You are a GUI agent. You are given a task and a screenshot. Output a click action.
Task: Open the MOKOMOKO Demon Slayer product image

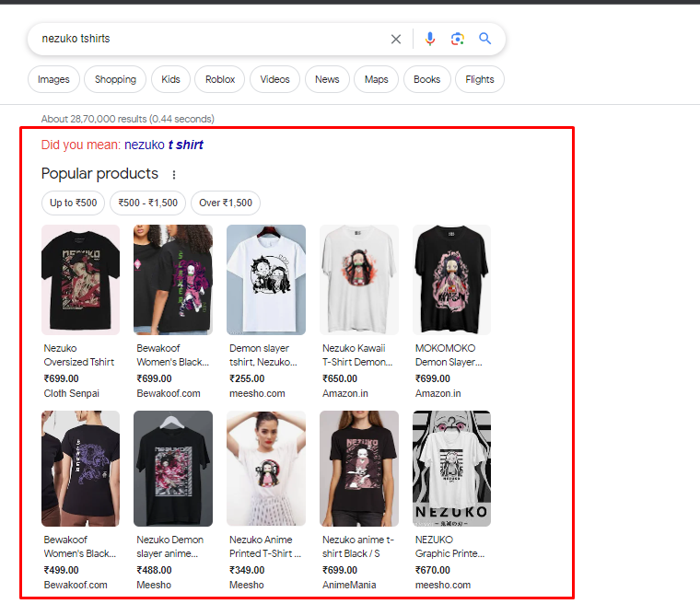pyautogui.click(x=452, y=280)
